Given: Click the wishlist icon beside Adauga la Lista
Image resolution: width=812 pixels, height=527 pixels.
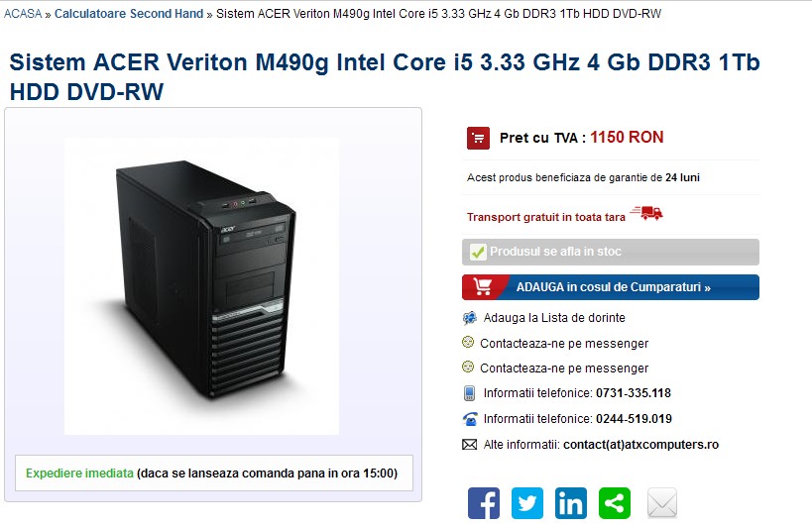Looking at the screenshot, I should click(x=469, y=318).
